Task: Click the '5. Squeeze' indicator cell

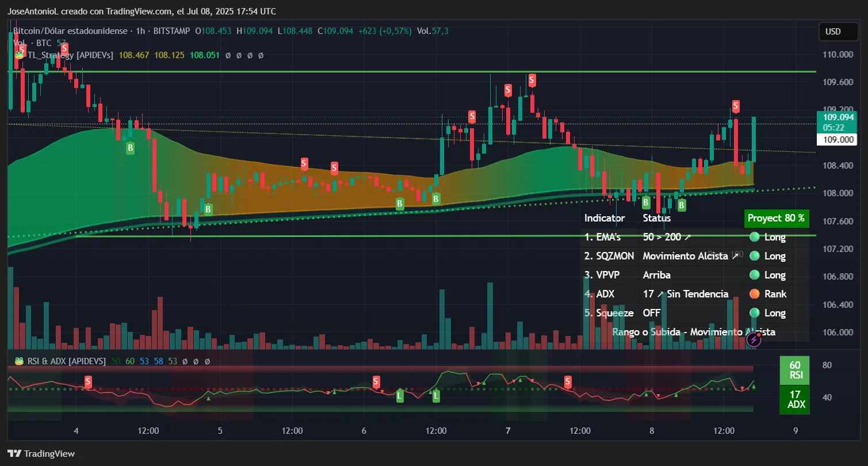Action: coord(609,313)
